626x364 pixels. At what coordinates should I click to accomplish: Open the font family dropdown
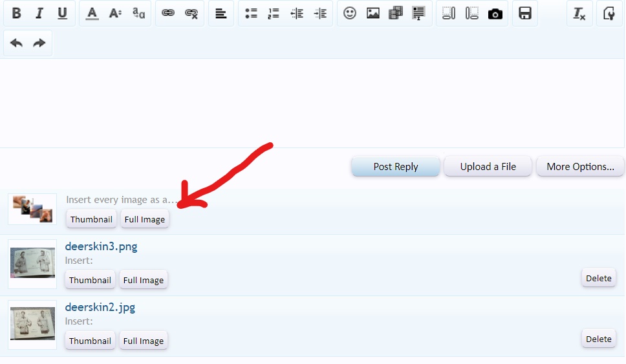[x=138, y=14]
